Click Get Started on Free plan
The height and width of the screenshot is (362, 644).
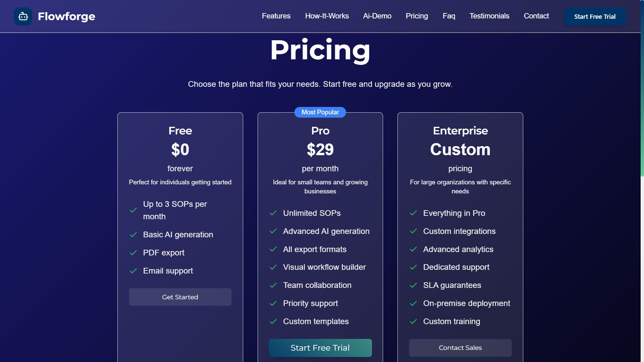180,297
